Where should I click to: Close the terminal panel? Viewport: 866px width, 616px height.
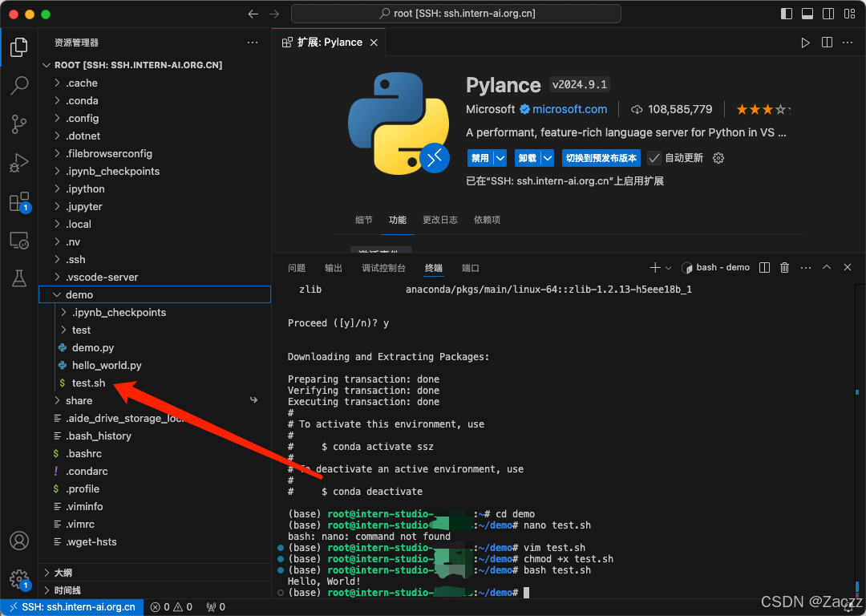[x=848, y=267]
